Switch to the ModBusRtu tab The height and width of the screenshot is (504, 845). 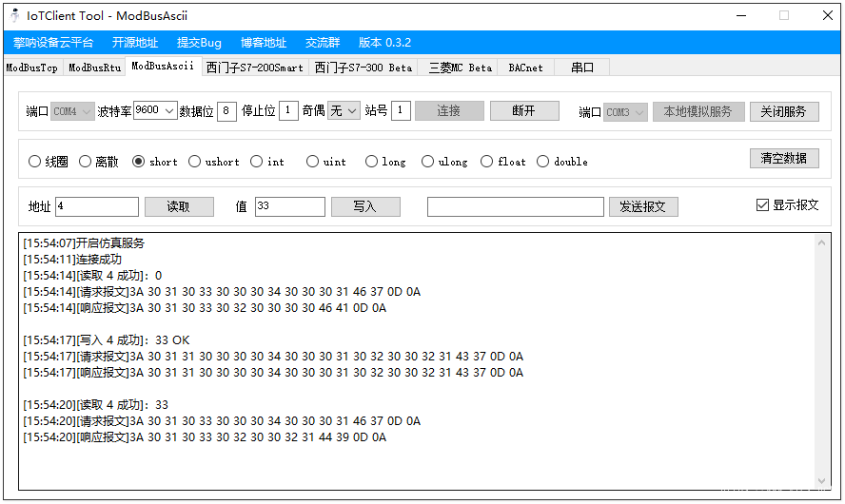(95, 68)
